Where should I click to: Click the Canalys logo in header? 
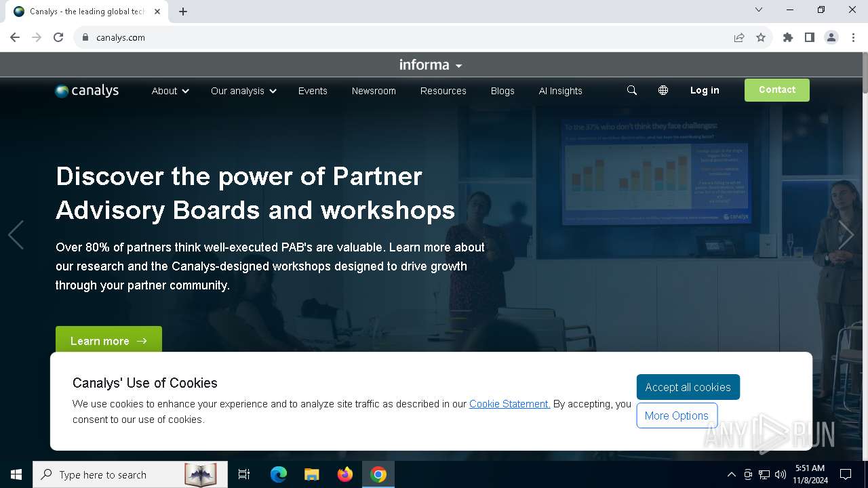(87, 91)
